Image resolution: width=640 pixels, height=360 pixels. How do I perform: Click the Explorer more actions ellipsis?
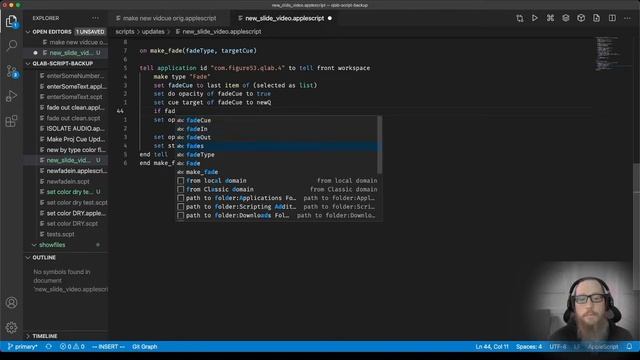pos(95,18)
